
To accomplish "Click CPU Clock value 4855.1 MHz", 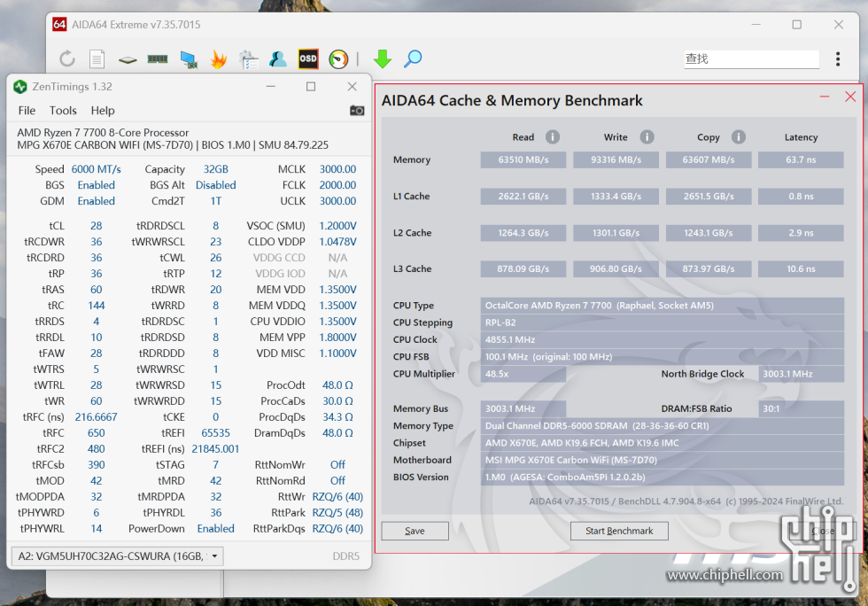I will pyautogui.click(x=663, y=339).
